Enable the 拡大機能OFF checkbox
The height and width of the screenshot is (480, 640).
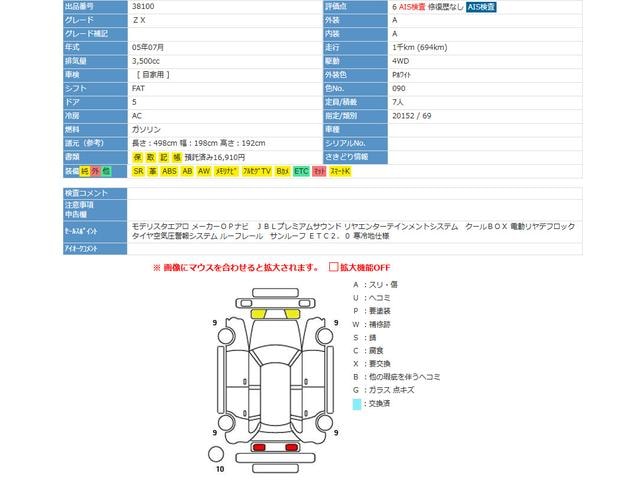[x=333, y=267]
